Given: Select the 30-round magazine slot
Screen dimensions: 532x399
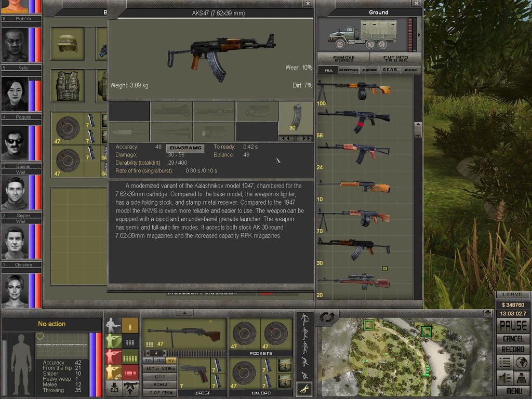Looking at the screenshot, I should (296, 118).
